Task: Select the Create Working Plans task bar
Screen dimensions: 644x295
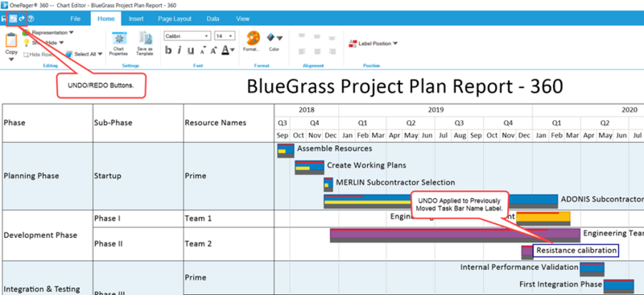Action: tap(310, 168)
